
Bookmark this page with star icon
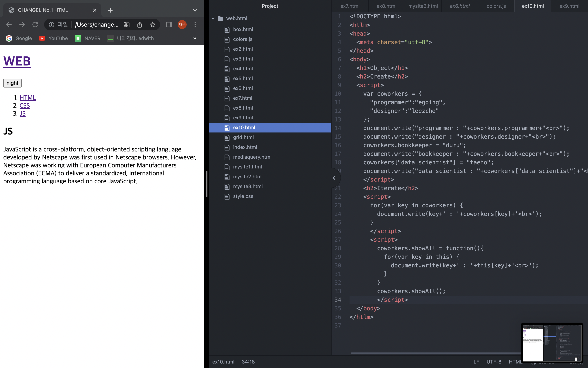pos(153,25)
